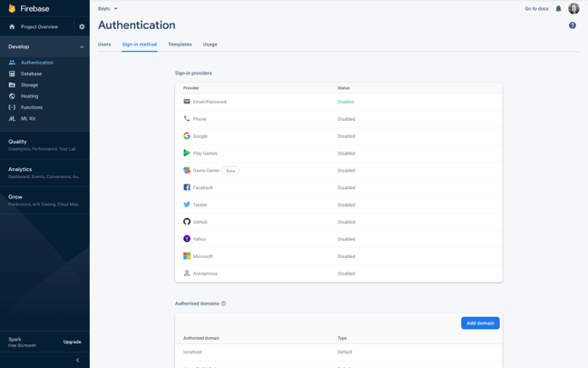This screenshot has width=588, height=368.
Task: Switch to the Users tab
Action: 104,45
